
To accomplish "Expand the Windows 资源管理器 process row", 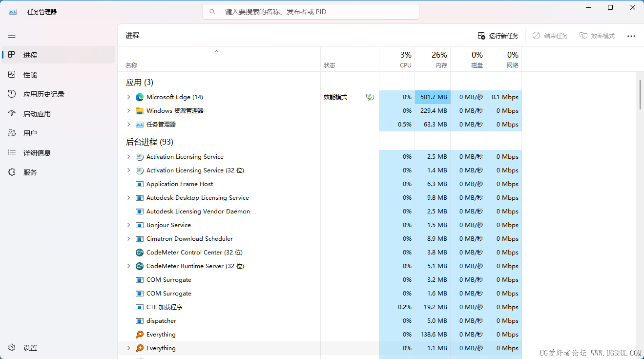I will click(x=128, y=111).
